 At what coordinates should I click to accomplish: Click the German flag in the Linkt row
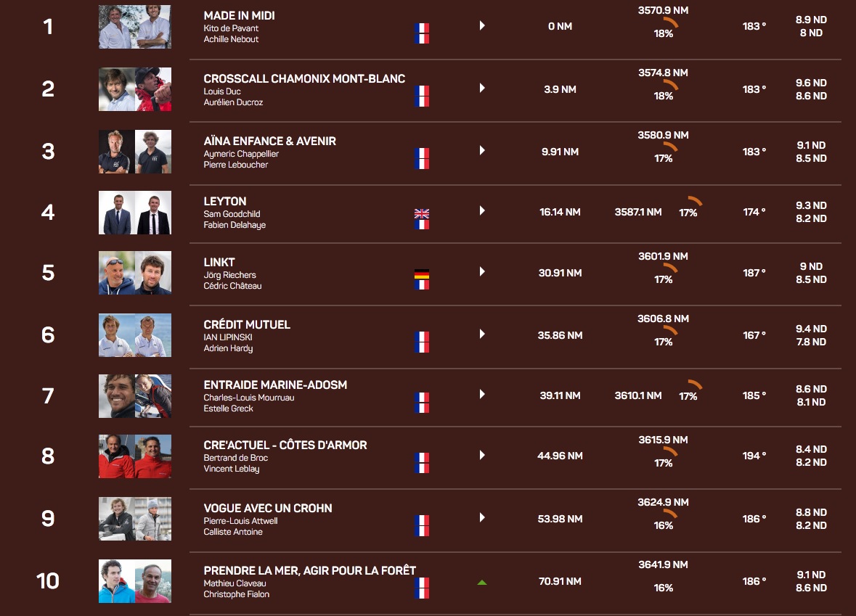pyautogui.click(x=421, y=274)
